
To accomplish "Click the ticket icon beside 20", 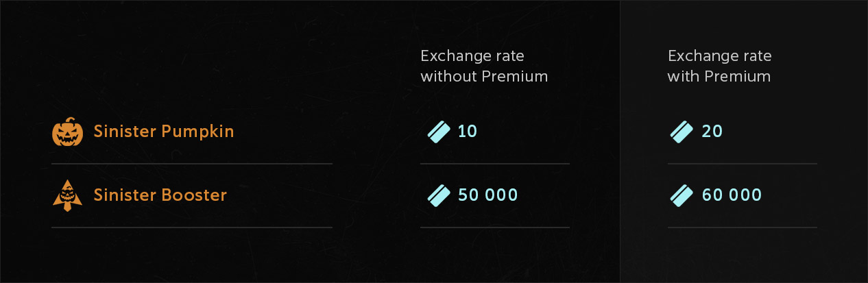I will (x=682, y=132).
